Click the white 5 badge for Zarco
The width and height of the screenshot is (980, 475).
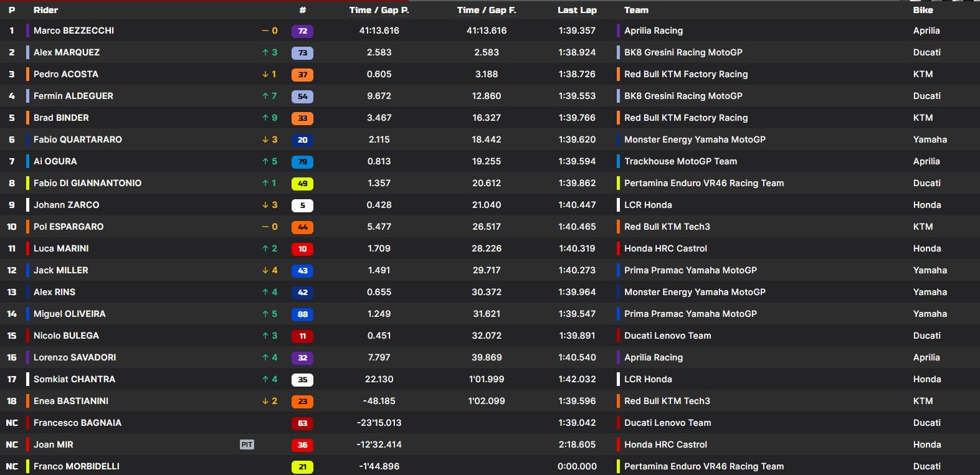(302, 205)
